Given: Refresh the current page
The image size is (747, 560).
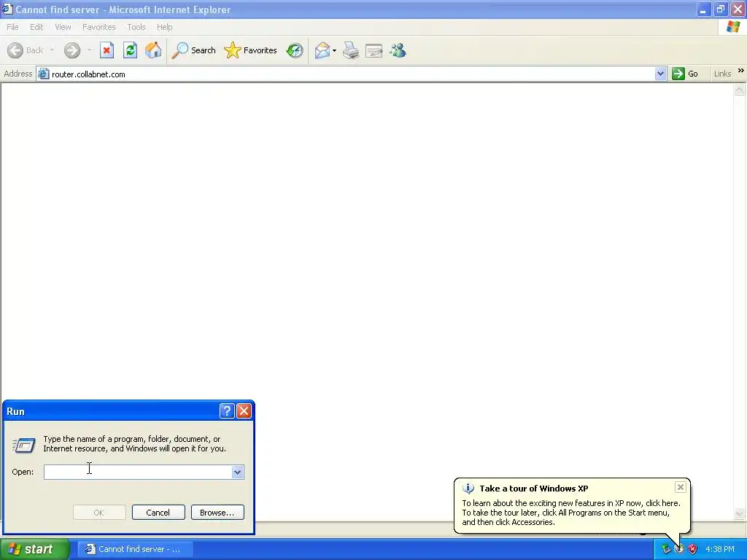Looking at the screenshot, I should click(x=130, y=50).
